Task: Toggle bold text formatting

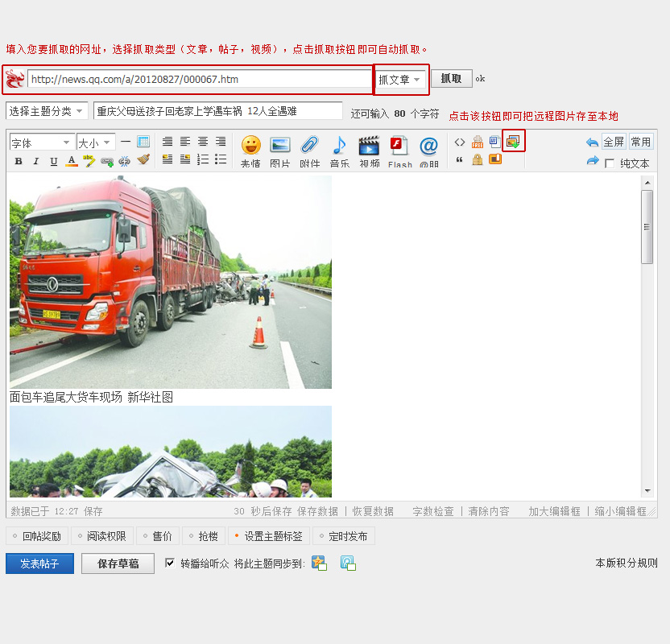Action: click(19, 161)
